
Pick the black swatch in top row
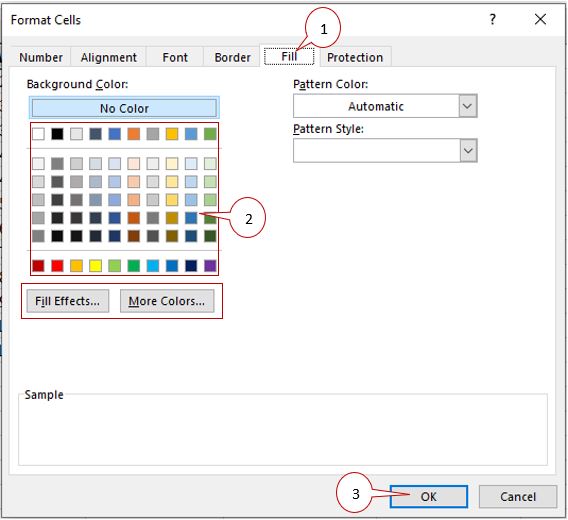[x=57, y=134]
